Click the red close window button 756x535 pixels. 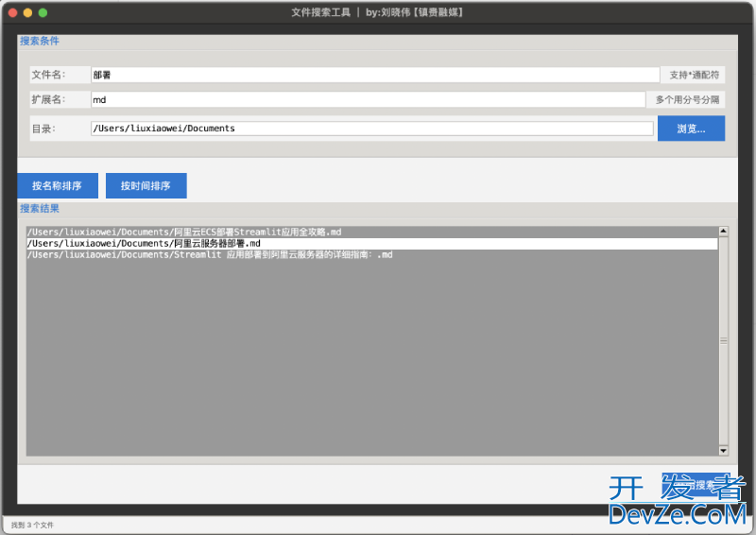coord(13,12)
